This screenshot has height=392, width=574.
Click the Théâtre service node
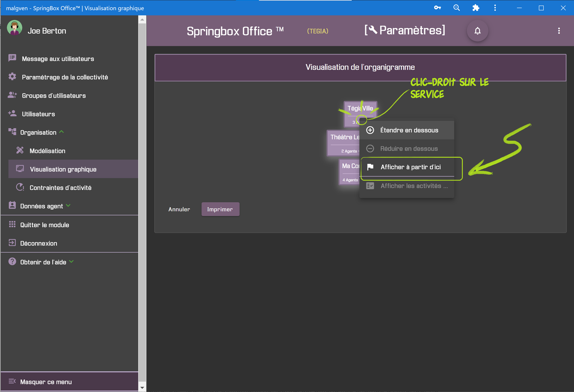343,143
